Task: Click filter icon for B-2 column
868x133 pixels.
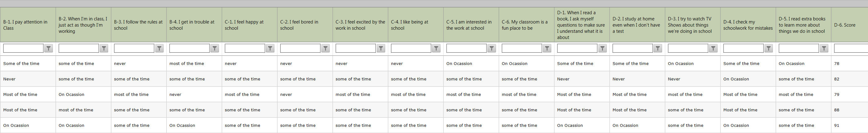Action: tap(104, 49)
